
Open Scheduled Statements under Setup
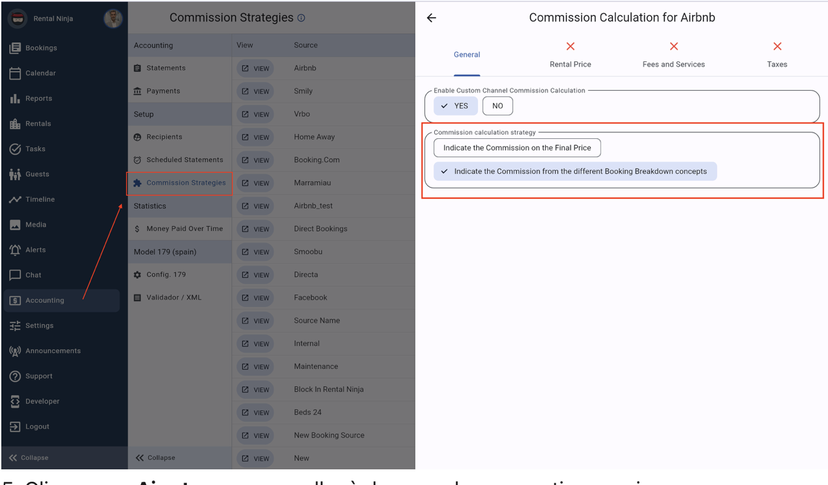coord(180,160)
